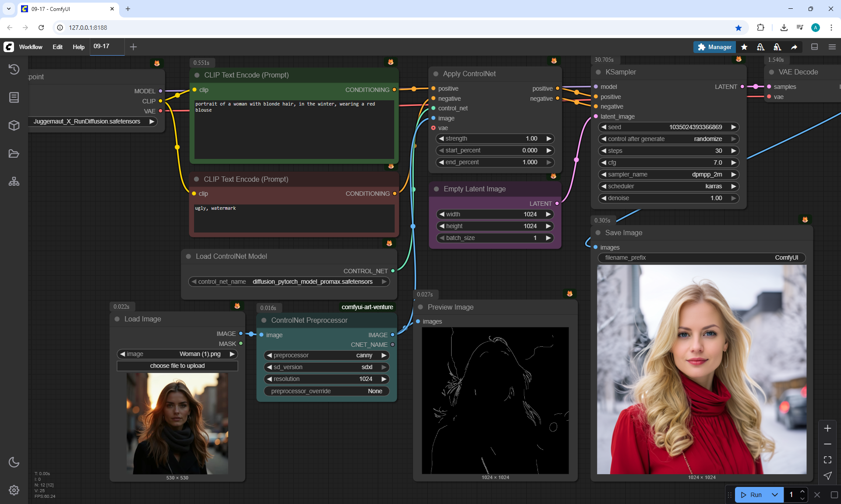Viewport: 841px width, 504px height.
Task: Click fit view icon on canvas
Action: point(827,460)
